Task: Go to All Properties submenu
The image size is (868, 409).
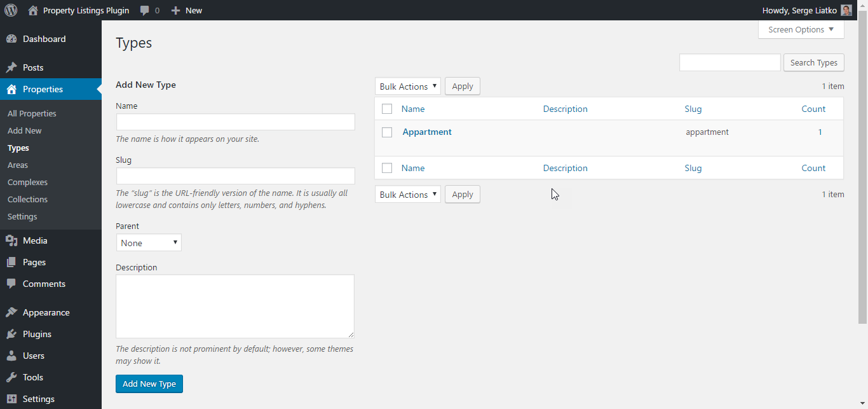Action: click(32, 113)
